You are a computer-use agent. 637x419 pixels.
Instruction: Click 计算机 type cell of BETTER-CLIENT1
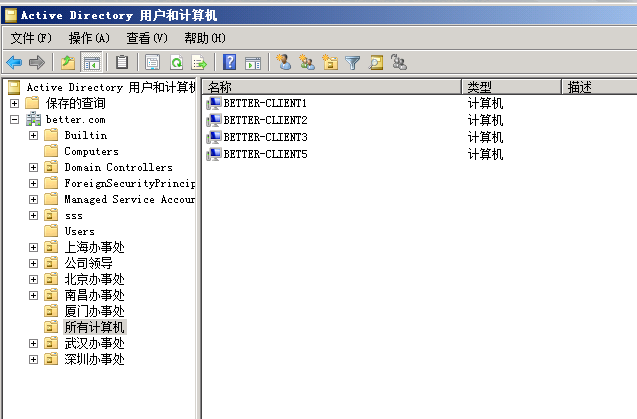coord(485,103)
